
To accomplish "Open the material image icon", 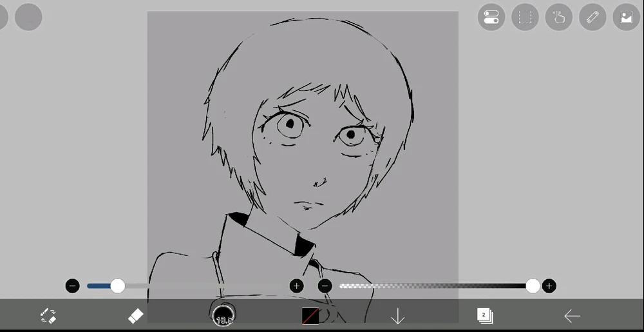I will pos(626,17).
